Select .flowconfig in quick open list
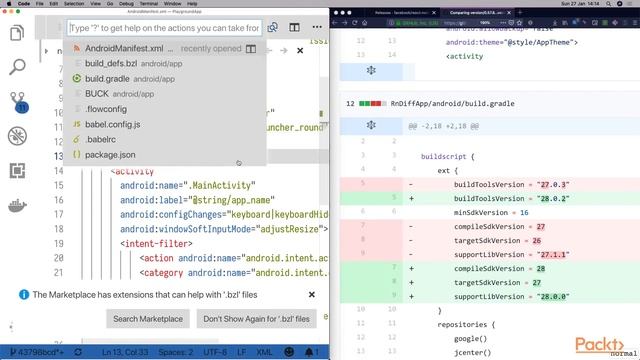The width and height of the screenshot is (640, 360). point(165,109)
